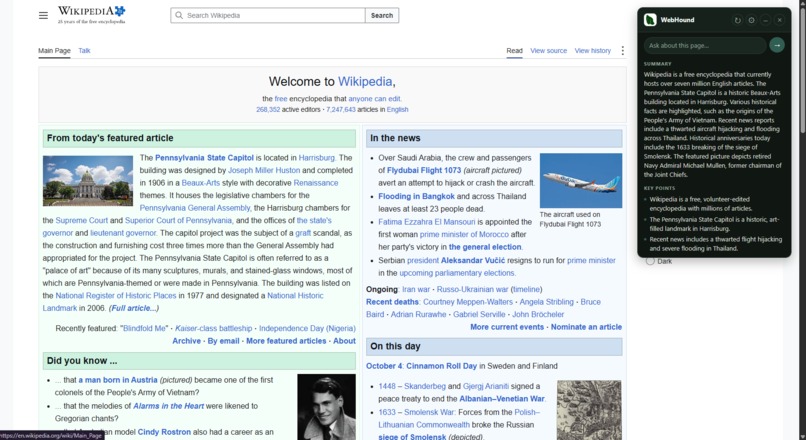Click the Search button
This screenshot has height=440, width=806.
point(382,15)
